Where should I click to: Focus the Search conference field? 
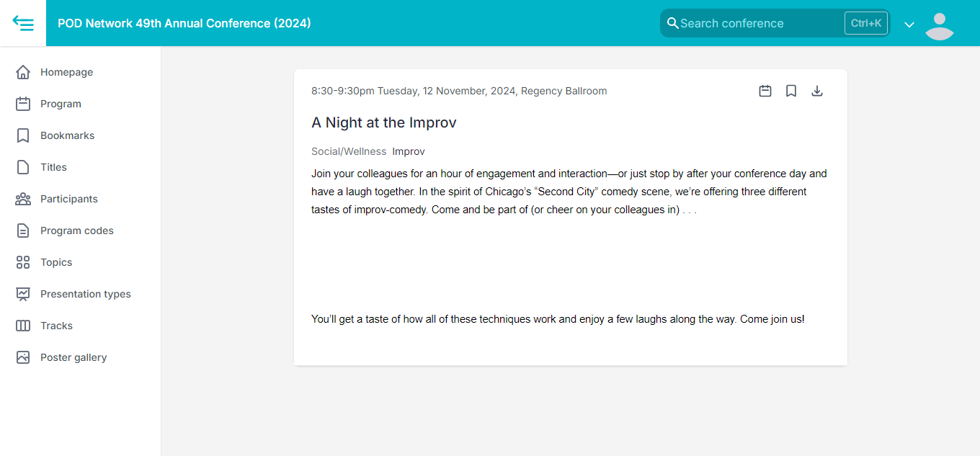(x=757, y=23)
